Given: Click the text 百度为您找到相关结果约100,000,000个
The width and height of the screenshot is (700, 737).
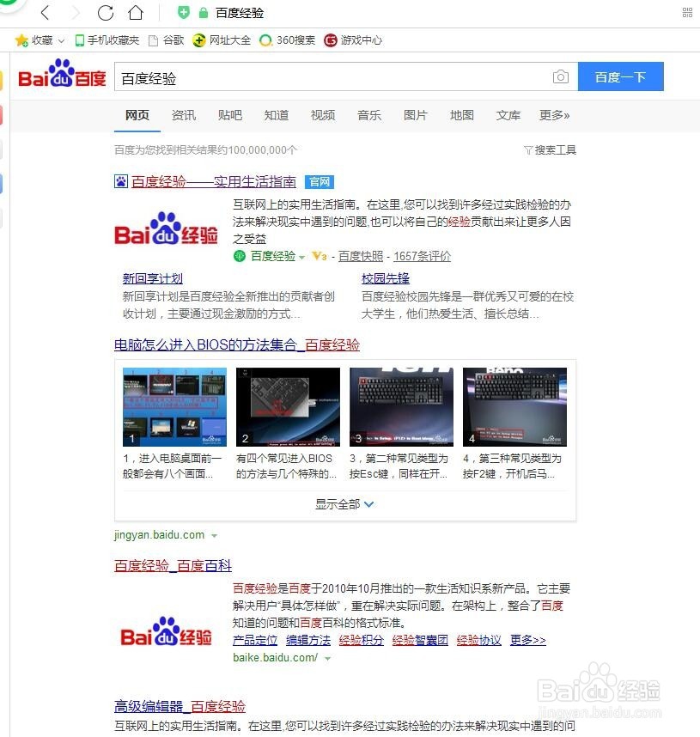Looking at the screenshot, I should [x=205, y=150].
